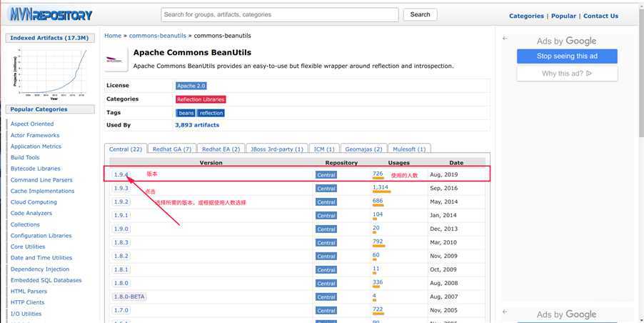Open the Aspect Oriented category
Image resolution: width=644 pixels, height=323 pixels.
coord(32,124)
